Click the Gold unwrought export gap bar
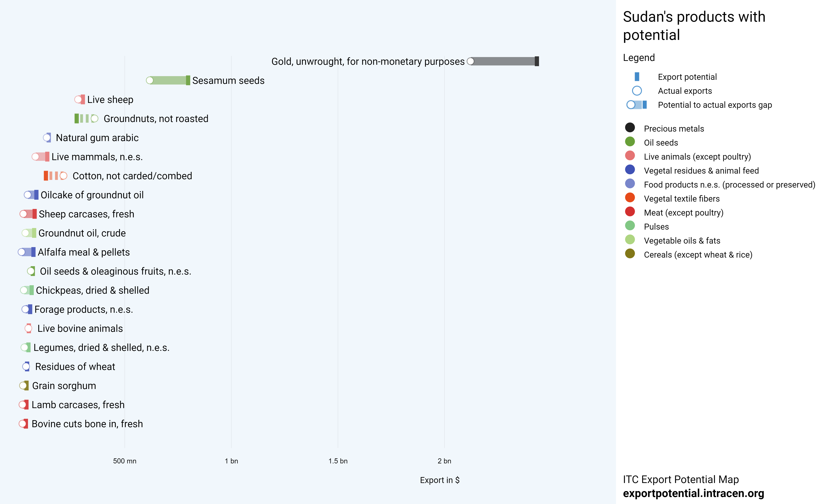The image size is (826, 504). [503, 61]
